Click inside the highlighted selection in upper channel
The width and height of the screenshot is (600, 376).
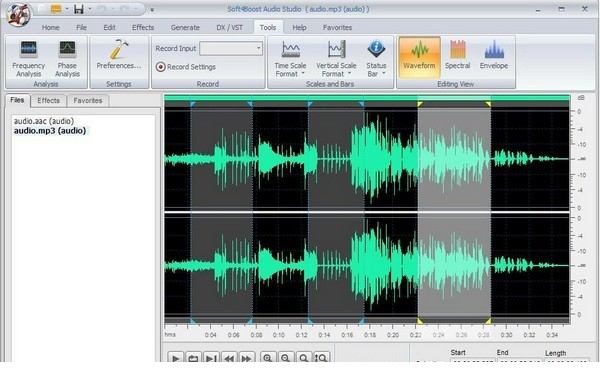(x=454, y=158)
